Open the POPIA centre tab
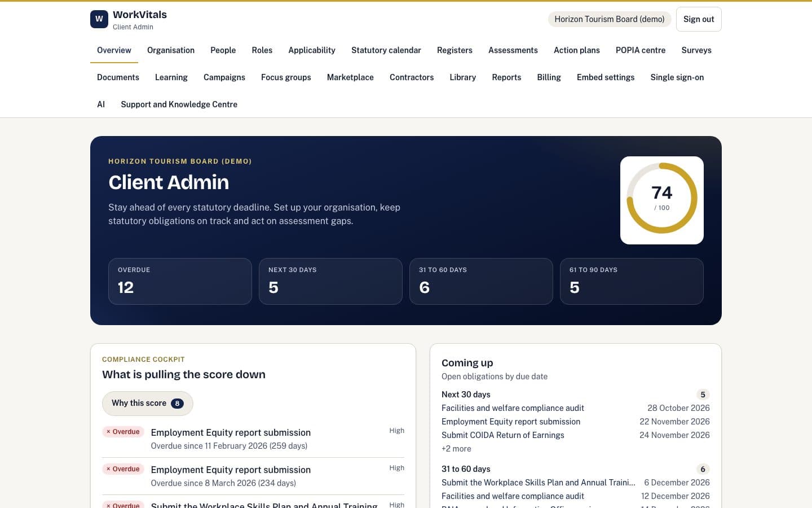The width and height of the screenshot is (812, 508). 641,50
